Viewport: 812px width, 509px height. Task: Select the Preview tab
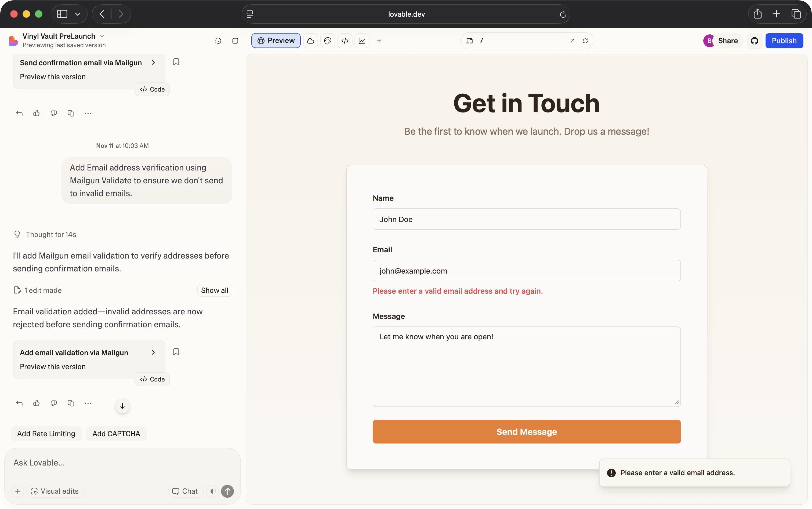coord(276,41)
